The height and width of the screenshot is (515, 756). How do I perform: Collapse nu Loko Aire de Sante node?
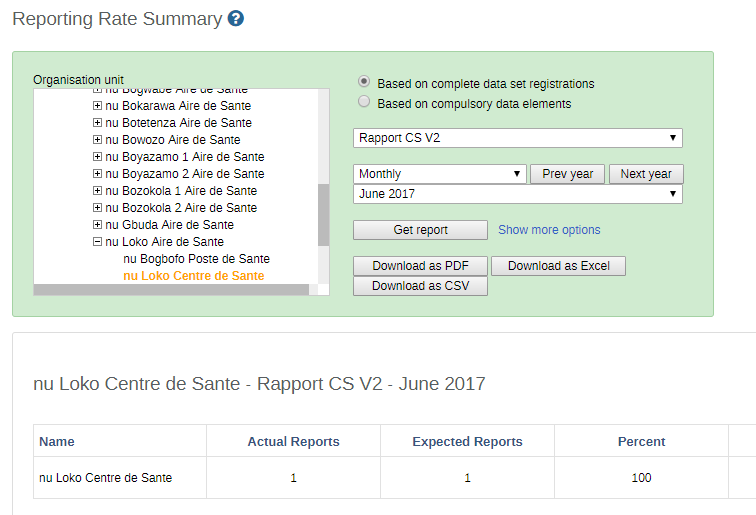click(97, 242)
